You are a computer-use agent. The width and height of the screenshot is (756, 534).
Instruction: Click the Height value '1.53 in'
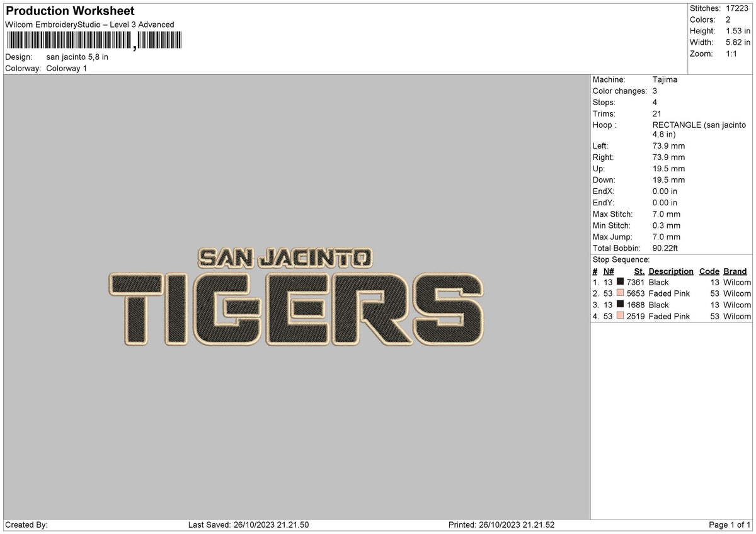click(x=738, y=31)
